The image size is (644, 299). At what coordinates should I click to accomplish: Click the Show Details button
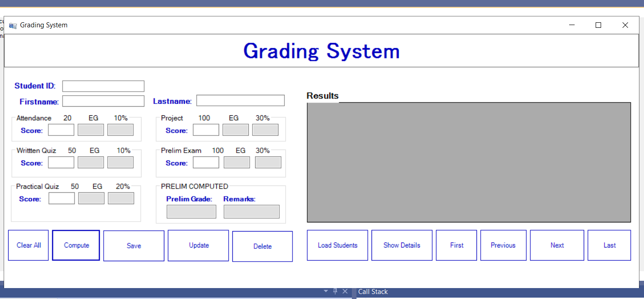click(402, 245)
